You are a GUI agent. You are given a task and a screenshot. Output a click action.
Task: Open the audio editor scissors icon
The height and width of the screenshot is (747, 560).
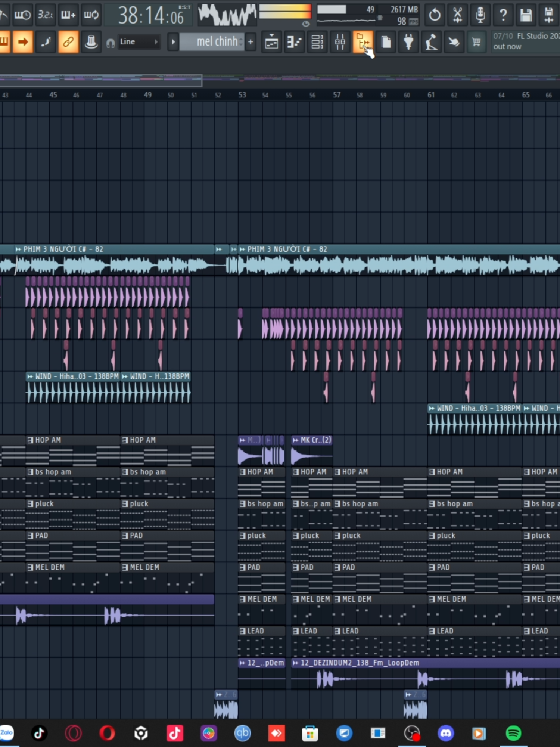(x=457, y=15)
